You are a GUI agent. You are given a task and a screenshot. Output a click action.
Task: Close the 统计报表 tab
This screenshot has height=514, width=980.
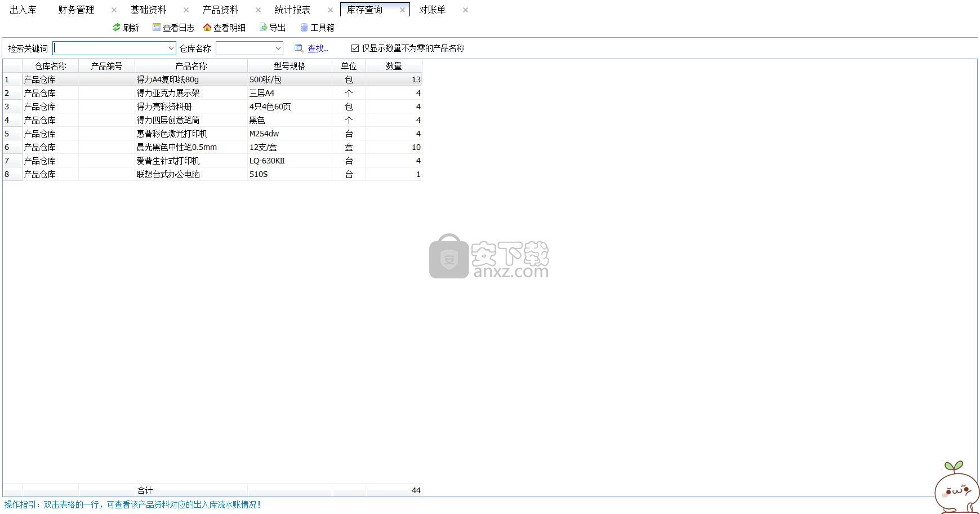click(330, 10)
